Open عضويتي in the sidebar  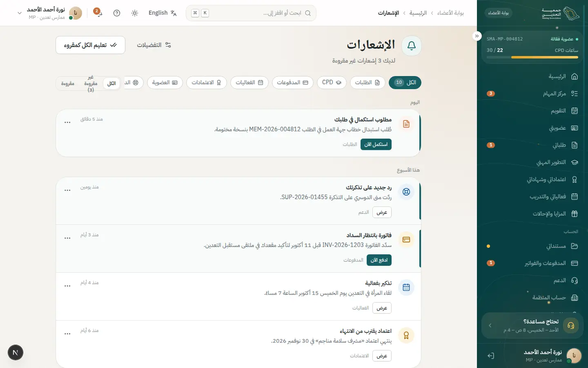pyautogui.click(x=532, y=128)
